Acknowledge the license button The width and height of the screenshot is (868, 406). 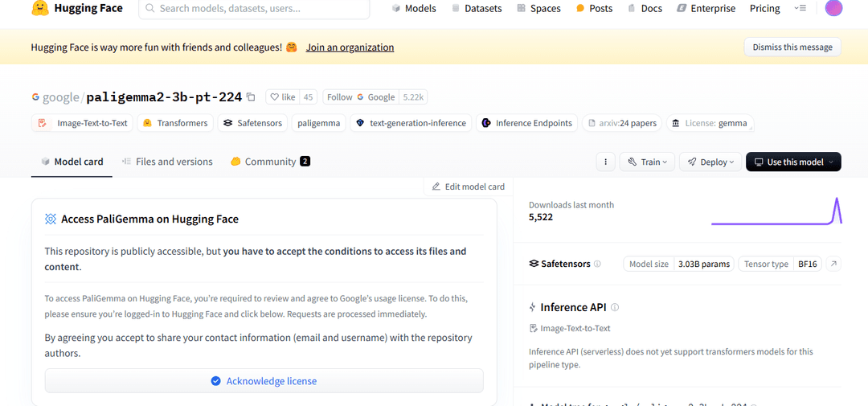point(264,381)
